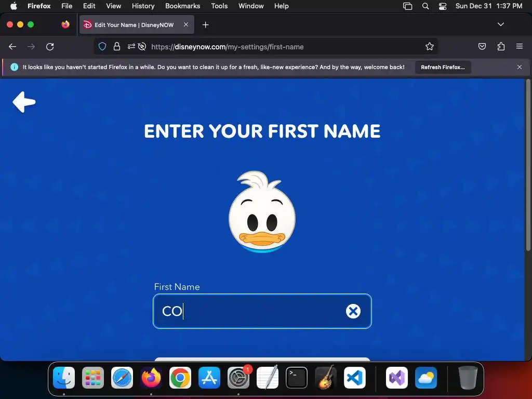Launch Terminal from the Dock
Viewport: 532px width, 399px height.
click(297, 378)
